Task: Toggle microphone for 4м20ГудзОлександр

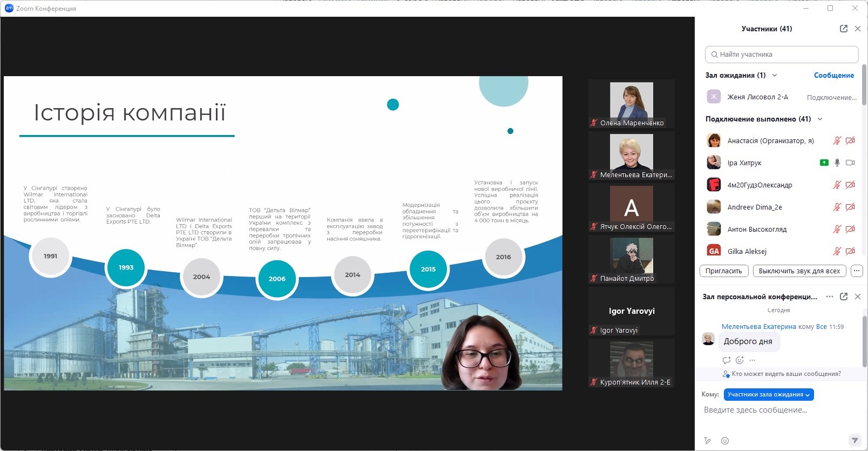Action: coord(837,185)
